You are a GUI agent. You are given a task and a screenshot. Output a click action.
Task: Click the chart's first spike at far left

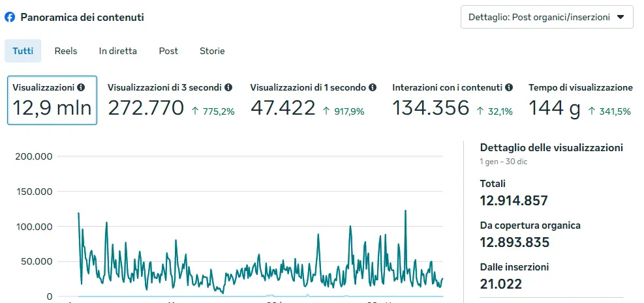click(x=79, y=214)
